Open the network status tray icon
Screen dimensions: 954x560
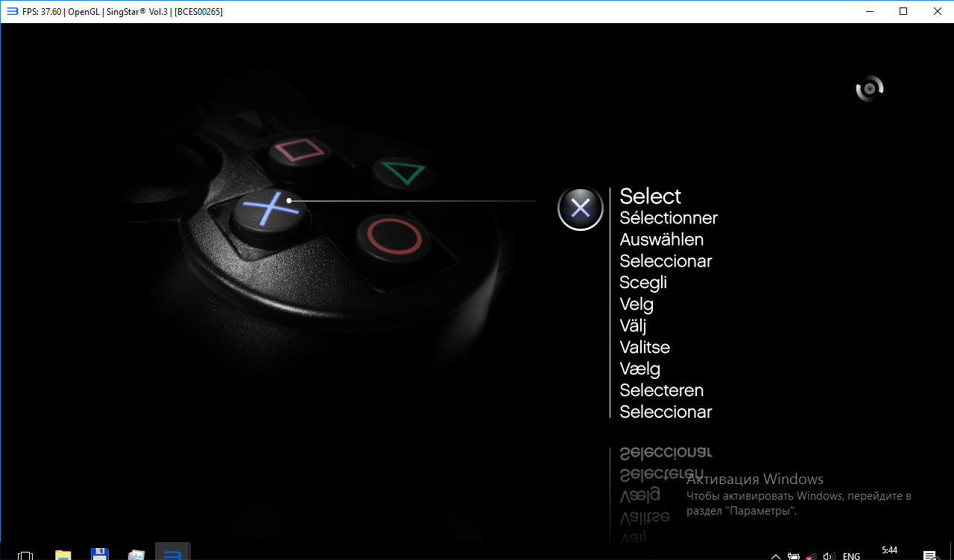tap(811, 556)
